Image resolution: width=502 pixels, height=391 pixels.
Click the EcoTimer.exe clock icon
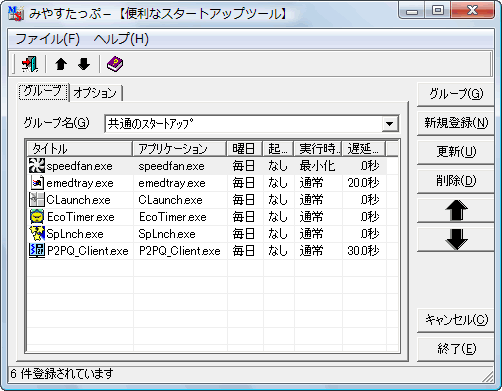coord(37,217)
